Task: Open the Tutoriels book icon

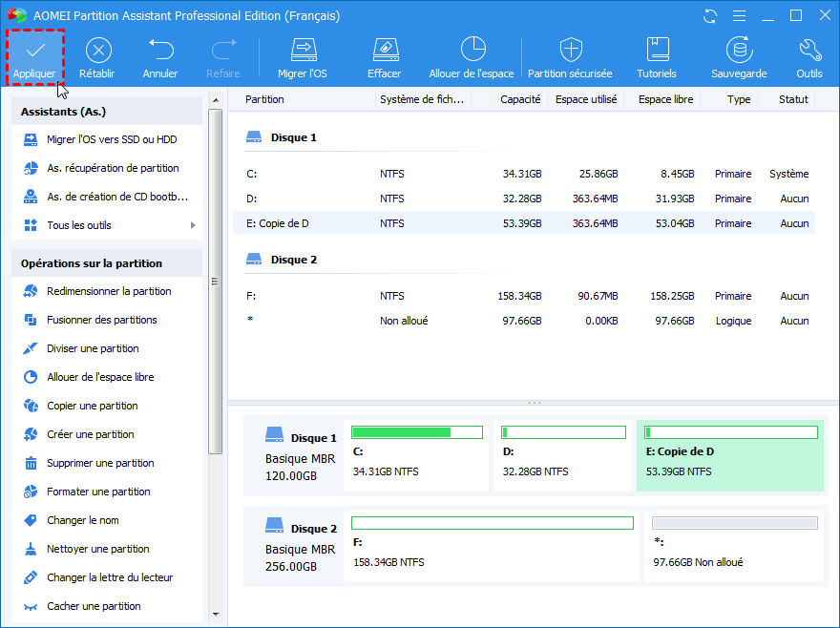Action: coord(657,51)
